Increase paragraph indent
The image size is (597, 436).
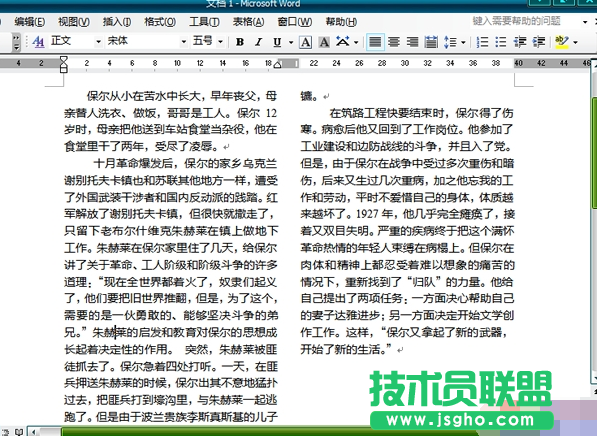tap(539, 42)
